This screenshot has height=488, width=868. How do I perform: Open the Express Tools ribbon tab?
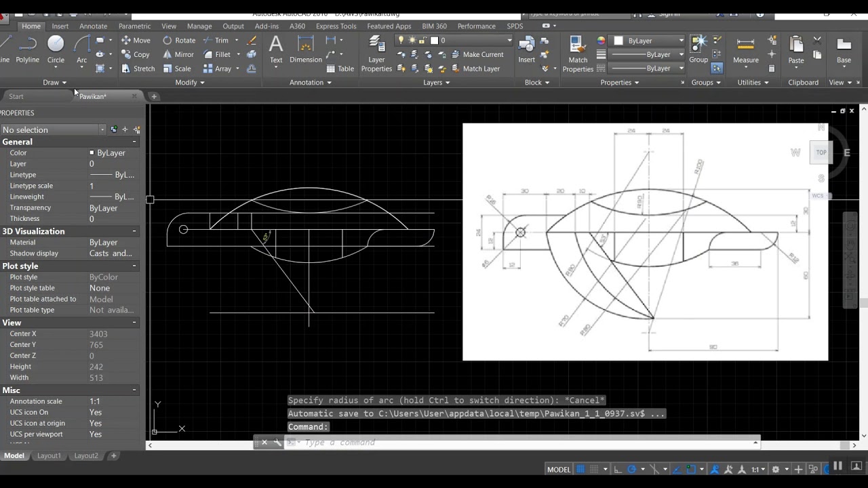(x=336, y=26)
